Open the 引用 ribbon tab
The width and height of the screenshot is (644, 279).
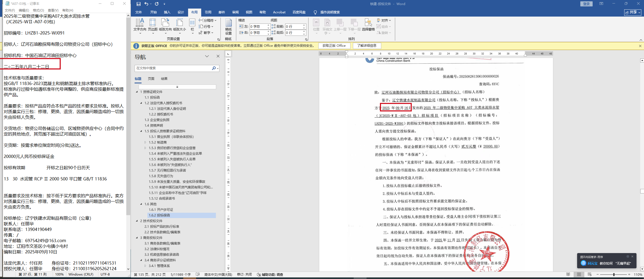tap(208, 12)
